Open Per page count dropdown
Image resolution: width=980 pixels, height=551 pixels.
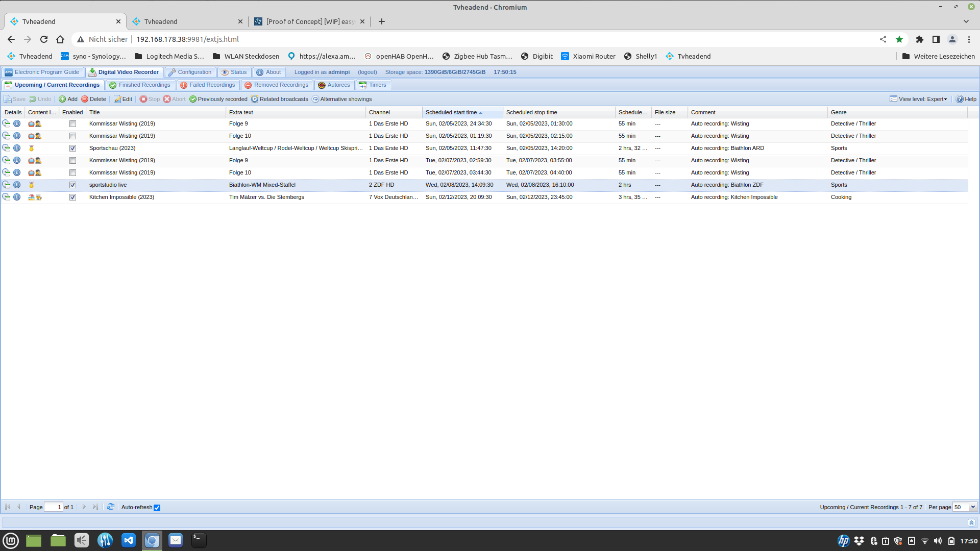pos(973,507)
